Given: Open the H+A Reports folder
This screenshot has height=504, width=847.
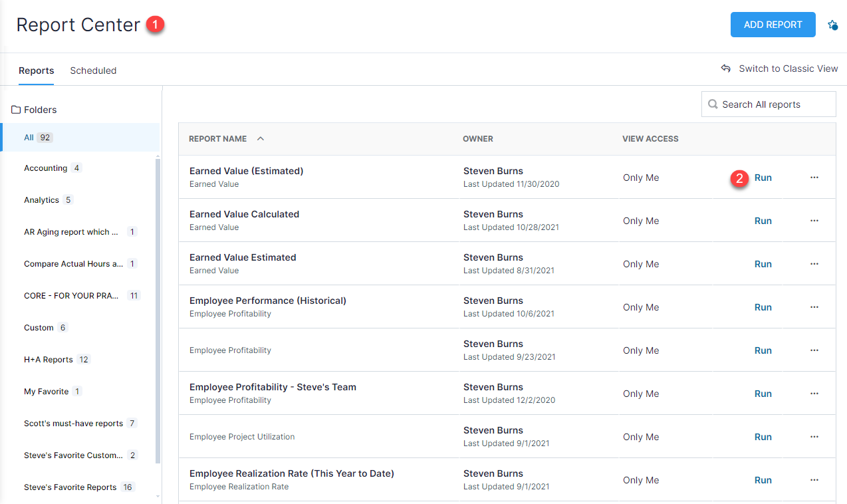Looking at the screenshot, I should pos(49,360).
